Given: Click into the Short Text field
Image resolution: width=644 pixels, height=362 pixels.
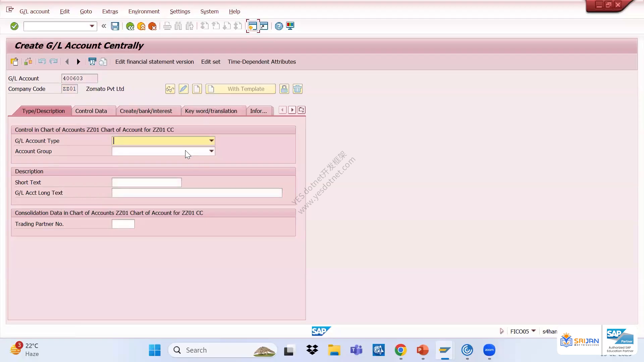Looking at the screenshot, I should [147, 182].
